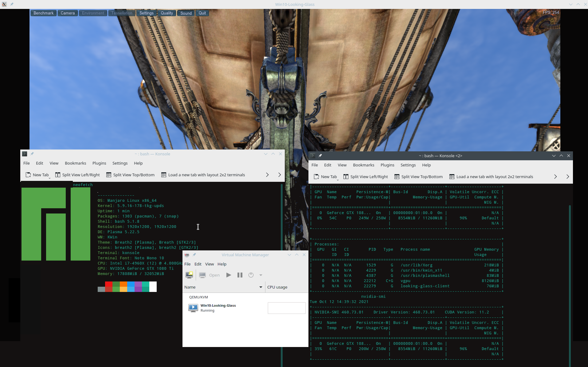Click the terminal app icon in left Konsole title bar
The width and height of the screenshot is (588, 367).
click(25, 154)
